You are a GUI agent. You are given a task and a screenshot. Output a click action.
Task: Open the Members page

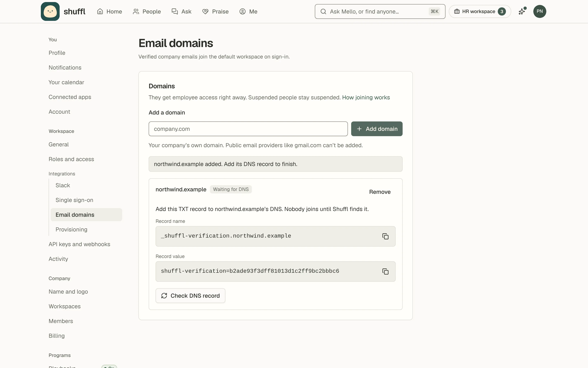(x=61, y=321)
